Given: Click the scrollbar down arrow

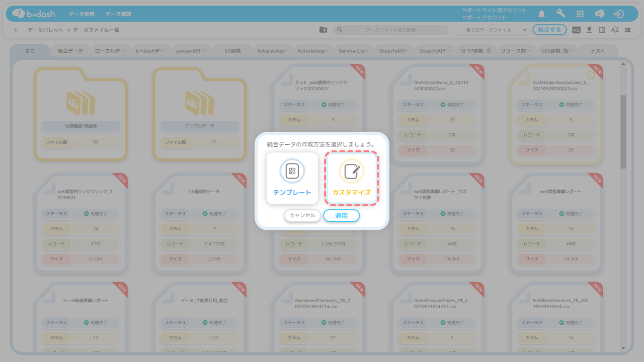Looking at the screenshot, I should pyautogui.click(x=623, y=348).
